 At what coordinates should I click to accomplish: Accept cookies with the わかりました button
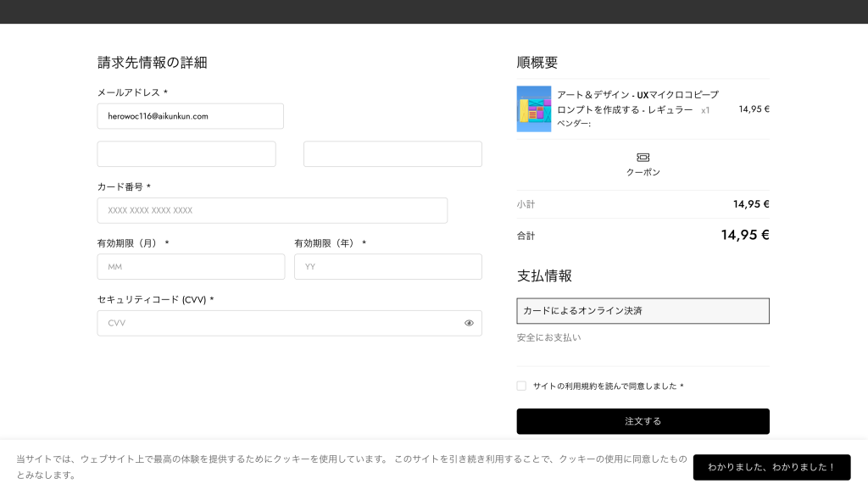[771, 467]
